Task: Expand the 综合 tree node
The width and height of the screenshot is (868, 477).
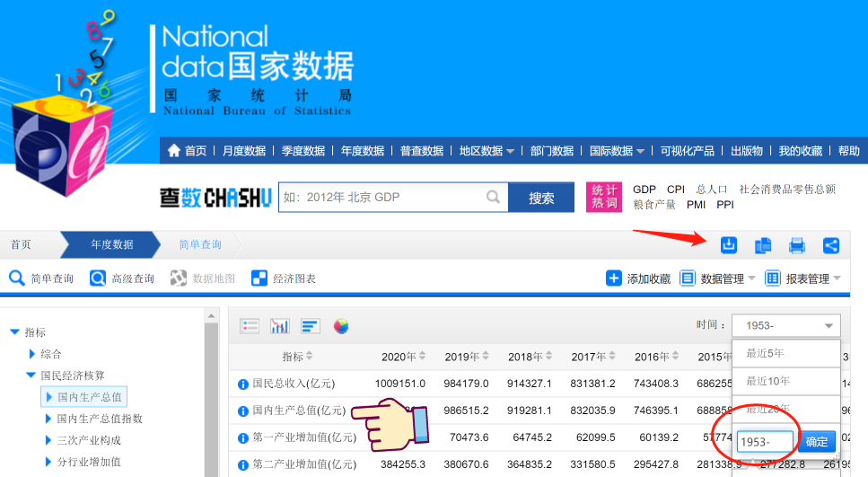Action: tap(32, 353)
